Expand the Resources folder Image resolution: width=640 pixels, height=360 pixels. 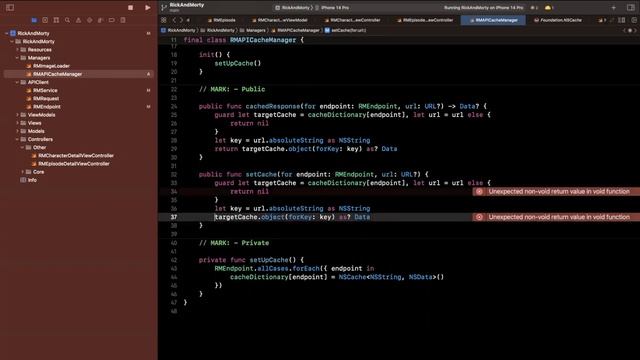pos(17,49)
